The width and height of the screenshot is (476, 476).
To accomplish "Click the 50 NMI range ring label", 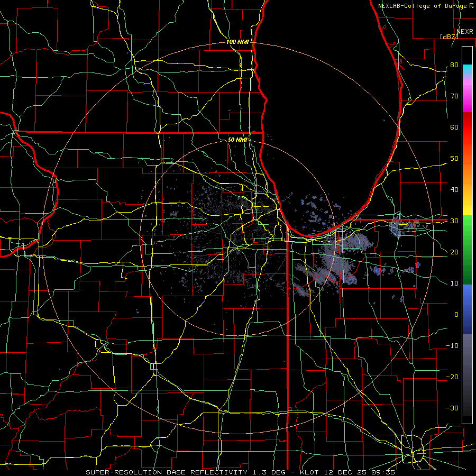I will click(237, 140).
